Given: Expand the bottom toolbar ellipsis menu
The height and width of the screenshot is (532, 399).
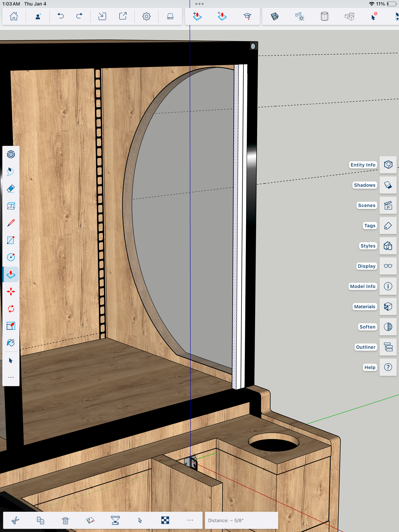Looking at the screenshot, I should coord(190,520).
